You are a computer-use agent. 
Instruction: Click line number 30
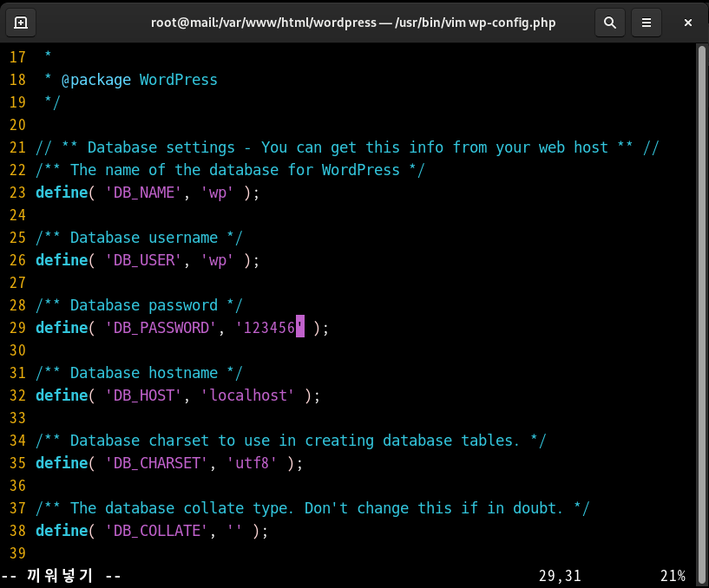click(x=17, y=350)
